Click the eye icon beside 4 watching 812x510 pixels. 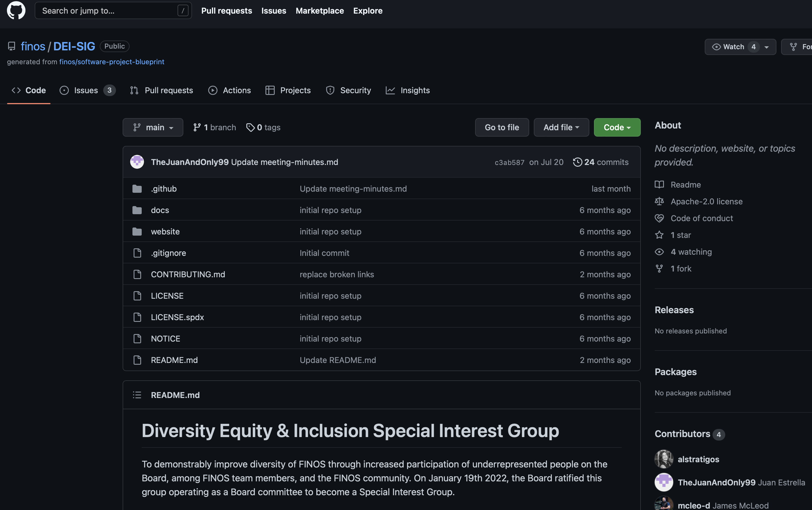[659, 252]
